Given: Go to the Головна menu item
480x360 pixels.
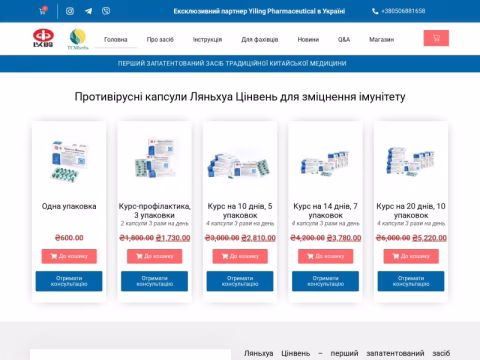Looking at the screenshot, I should click(x=116, y=39).
